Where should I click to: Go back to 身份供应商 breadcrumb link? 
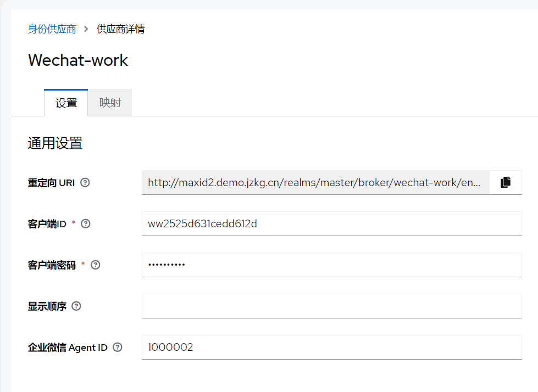pyautogui.click(x=52, y=29)
